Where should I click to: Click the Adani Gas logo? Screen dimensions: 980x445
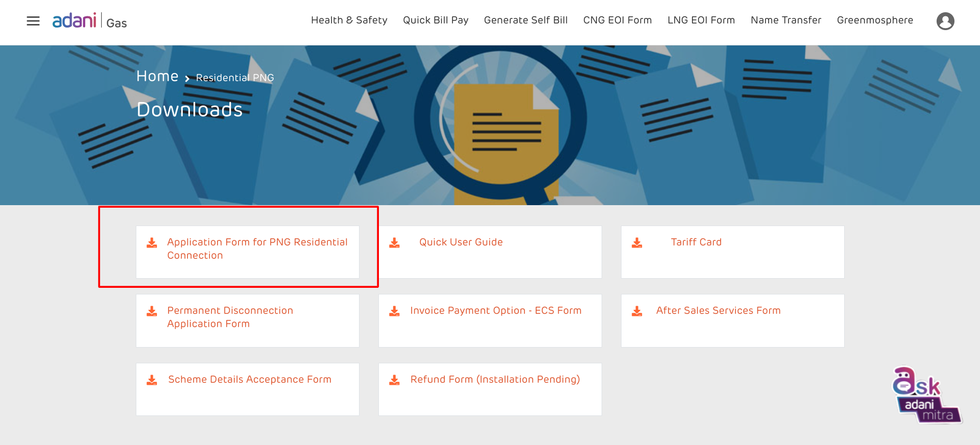pyautogui.click(x=89, y=21)
